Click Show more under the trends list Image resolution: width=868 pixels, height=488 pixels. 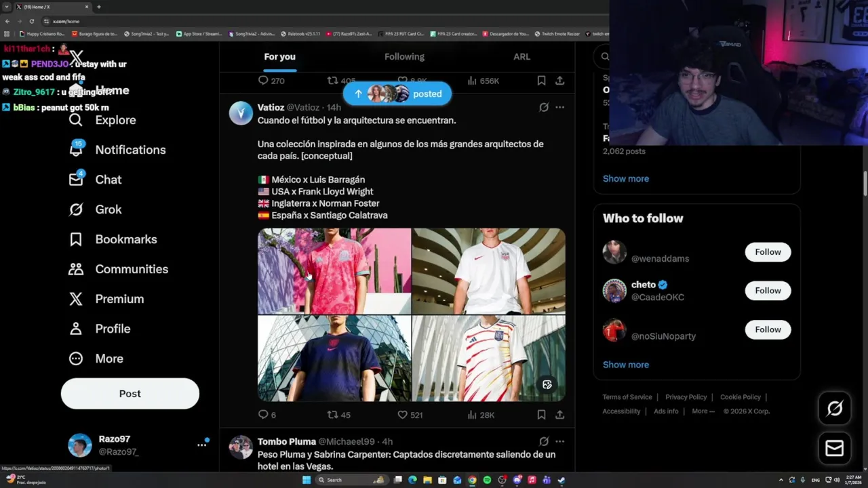pos(626,179)
